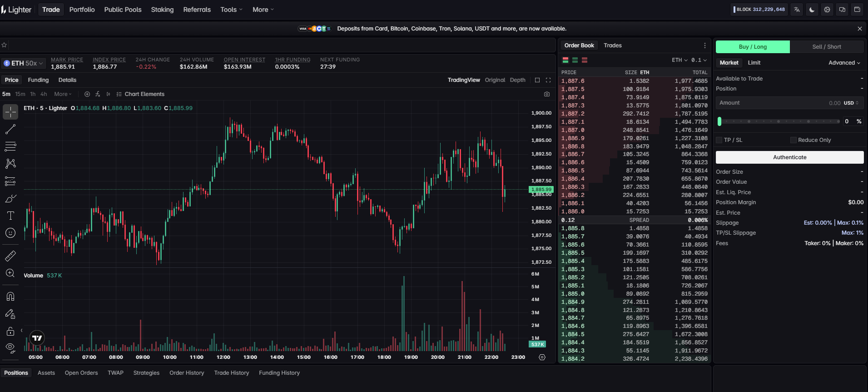Click the order percentage slider handle
The width and height of the screenshot is (868, 392).
click(x=719, y=121)
